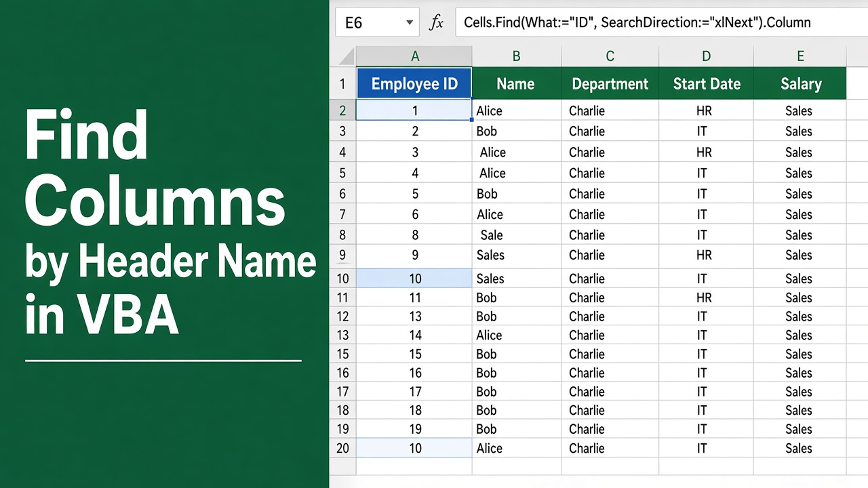Select the Employee ID header cell
The image size is (868, 488).
tap(414, 83)
